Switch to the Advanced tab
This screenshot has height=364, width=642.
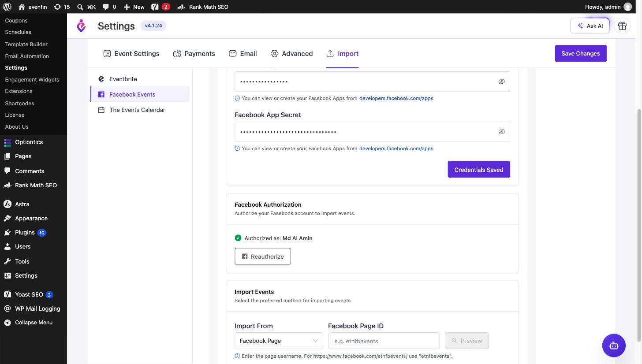click(x=291, y=53)
